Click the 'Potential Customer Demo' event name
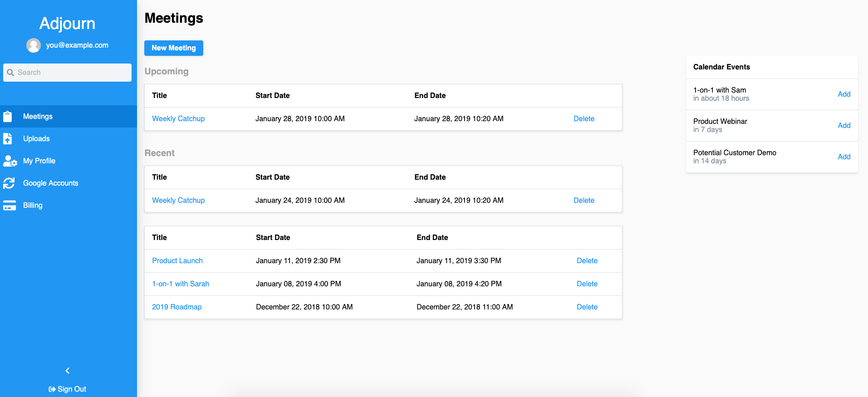 click(735, 153)
